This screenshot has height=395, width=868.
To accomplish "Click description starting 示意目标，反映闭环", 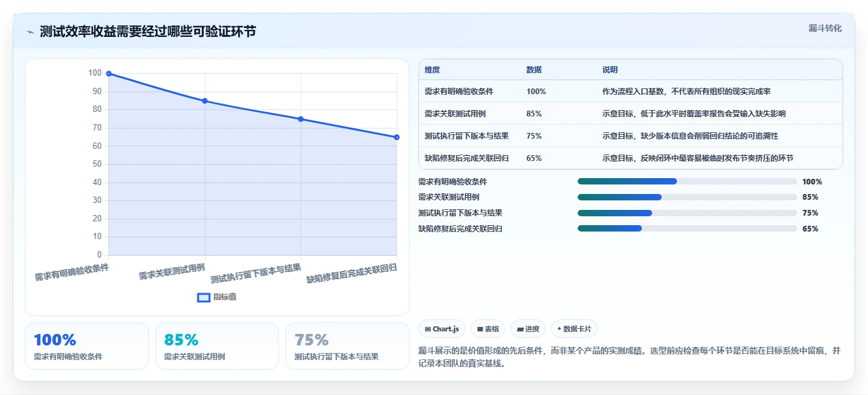I will (x=698, y=158).
